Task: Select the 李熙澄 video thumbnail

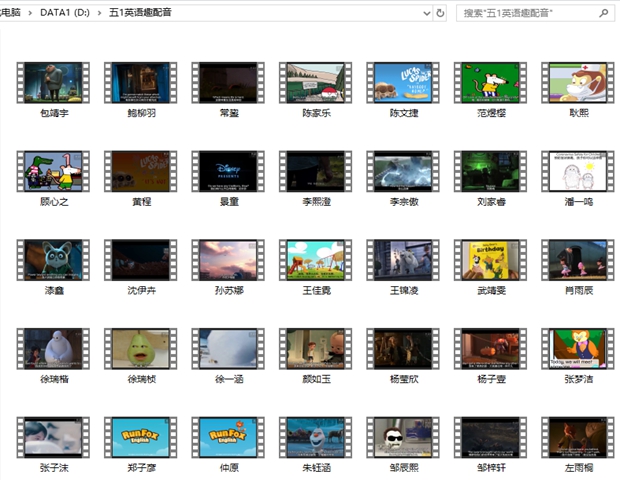Action: click(x=316, y=171)
